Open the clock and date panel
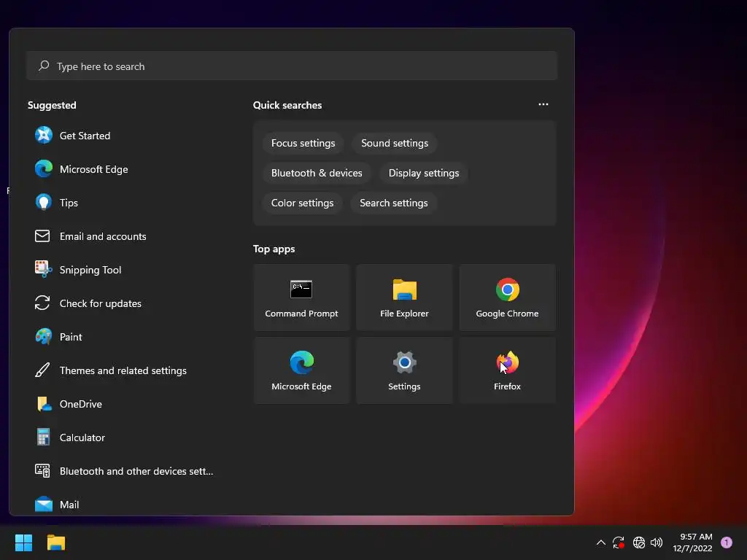 692,542
